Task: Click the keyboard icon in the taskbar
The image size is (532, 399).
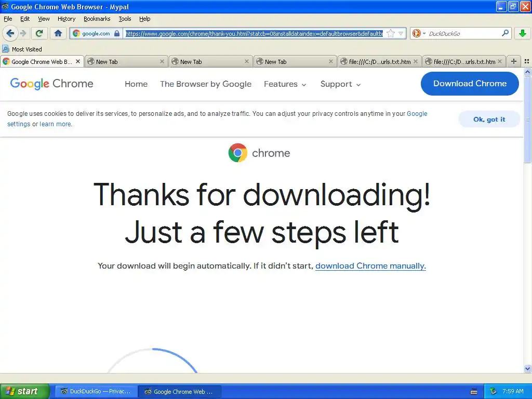Action: (x=474, y=392)
